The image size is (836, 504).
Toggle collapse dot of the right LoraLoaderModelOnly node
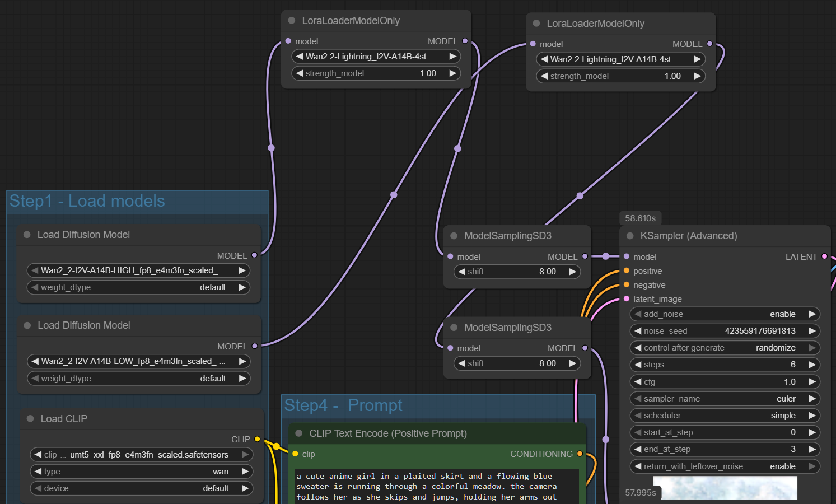click(536, 24)
